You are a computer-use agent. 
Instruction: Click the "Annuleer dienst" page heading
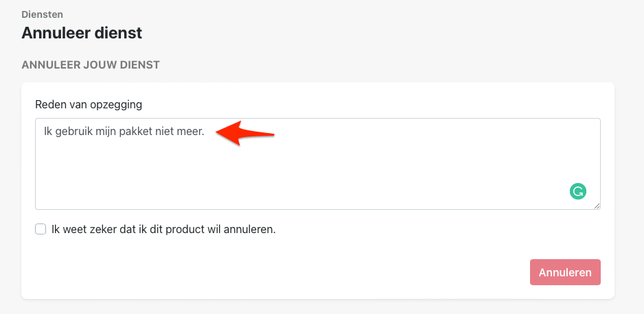pos(82,32)
